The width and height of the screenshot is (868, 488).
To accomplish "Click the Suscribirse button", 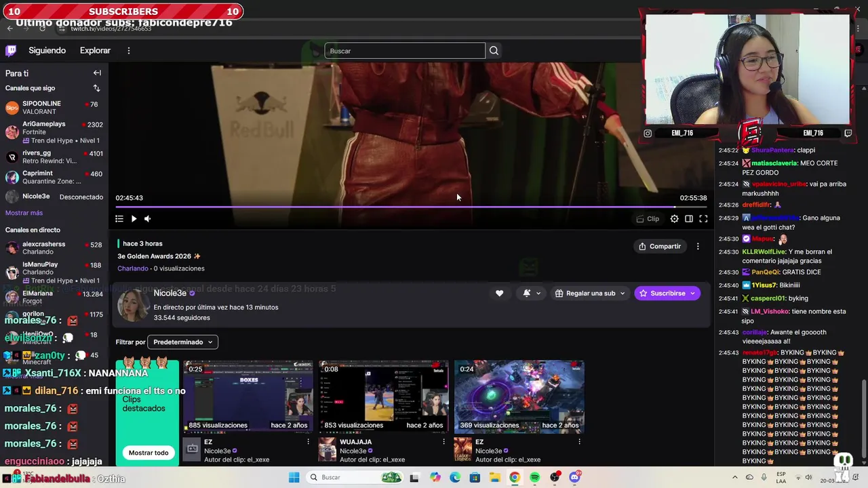I will pyautogui.click(x=667, y=293).
